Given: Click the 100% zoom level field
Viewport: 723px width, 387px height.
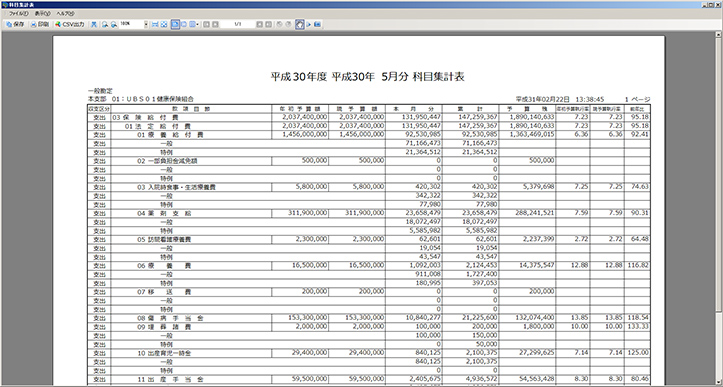Looking at the screenshot, I should 131,24.
